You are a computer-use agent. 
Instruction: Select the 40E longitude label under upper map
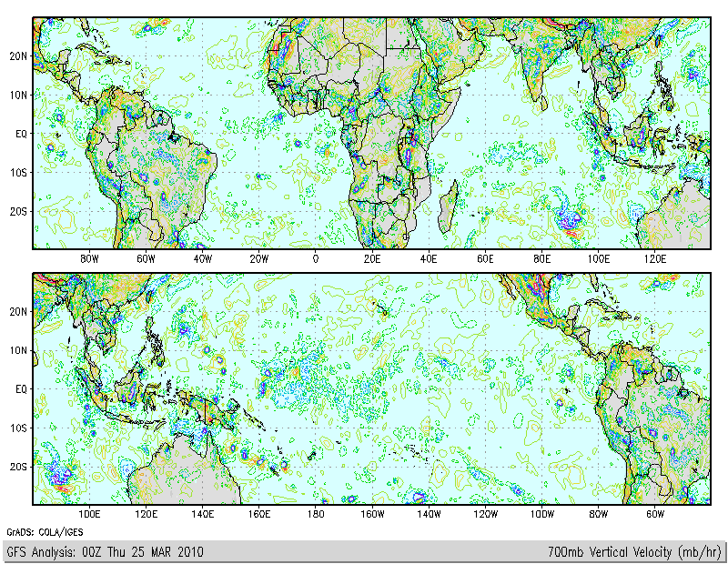coord(429,259)
